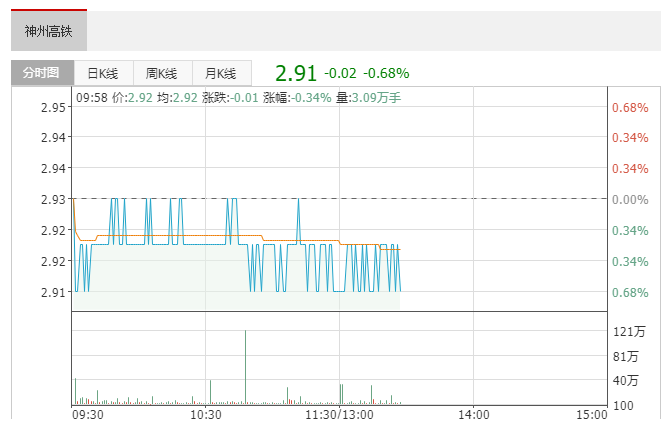Click the 0.00% baseline percentage label
This screenshot has height=434, width=672.
tap(630, 200)
